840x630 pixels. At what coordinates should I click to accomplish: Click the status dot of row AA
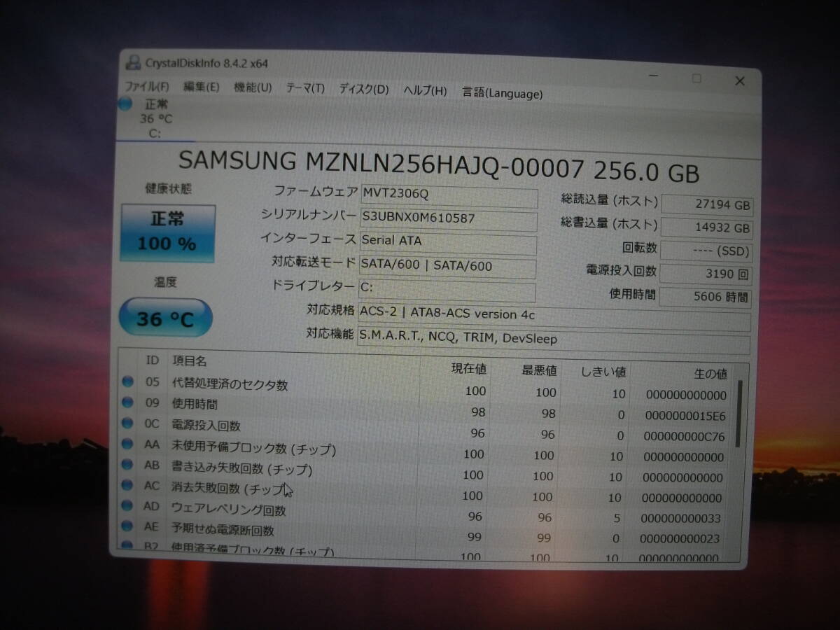[x=127, y=444]
